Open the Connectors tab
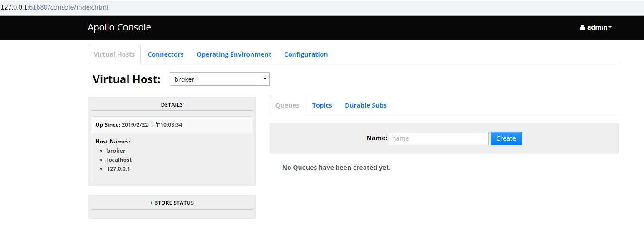Screen dimensions: 644x252 point(166,54)
